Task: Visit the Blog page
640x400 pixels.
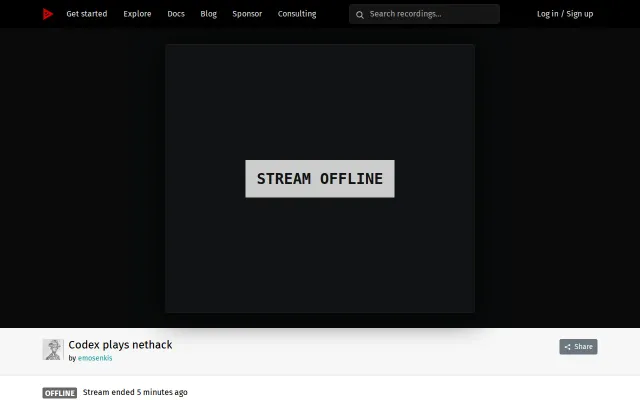Action: point(209,14)
